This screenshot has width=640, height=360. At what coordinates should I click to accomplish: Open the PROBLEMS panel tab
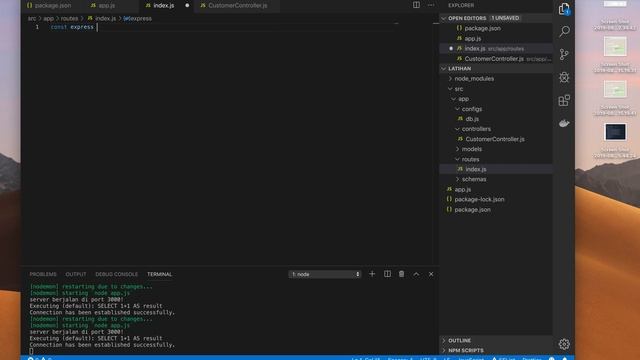point(43,274)
